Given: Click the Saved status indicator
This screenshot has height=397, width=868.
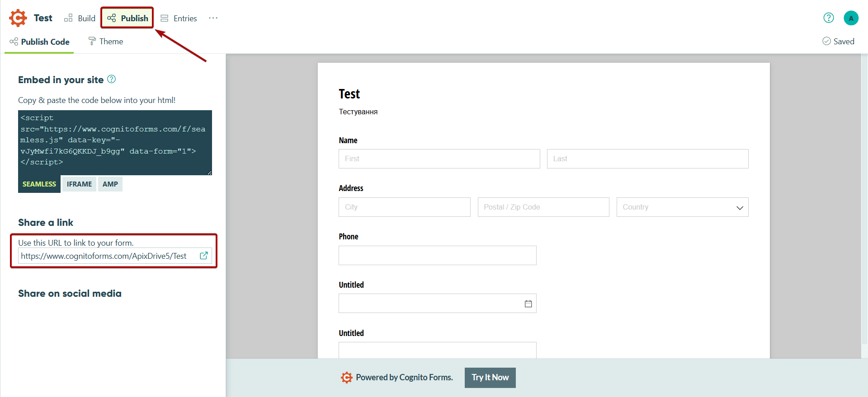Looking at the screenshot, I should tap(838, 41).
